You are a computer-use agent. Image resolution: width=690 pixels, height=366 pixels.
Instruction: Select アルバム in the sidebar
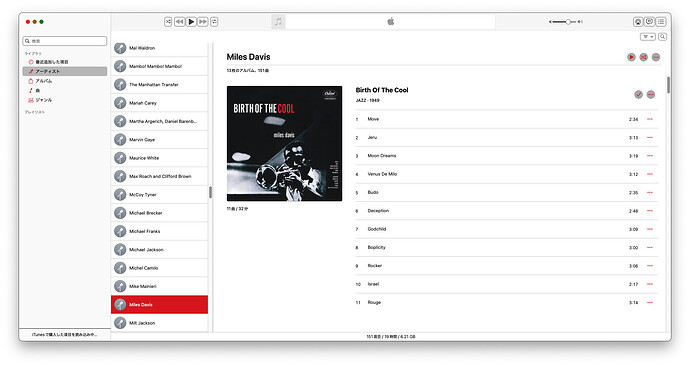tap(65, 81)
